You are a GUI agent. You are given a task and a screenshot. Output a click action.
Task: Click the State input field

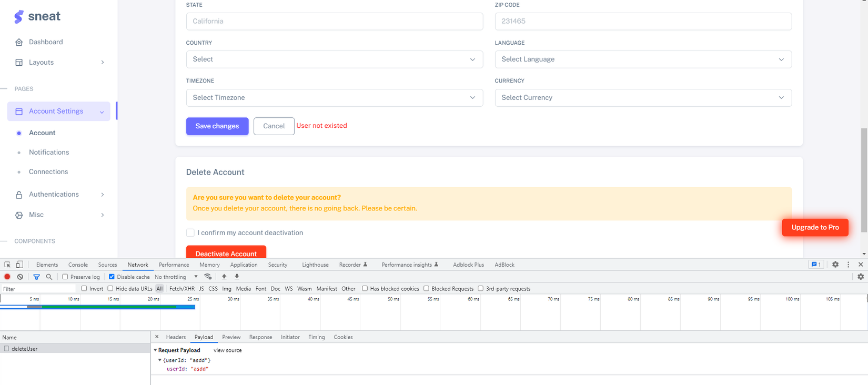pyautogui.click(x=335, y=22)
